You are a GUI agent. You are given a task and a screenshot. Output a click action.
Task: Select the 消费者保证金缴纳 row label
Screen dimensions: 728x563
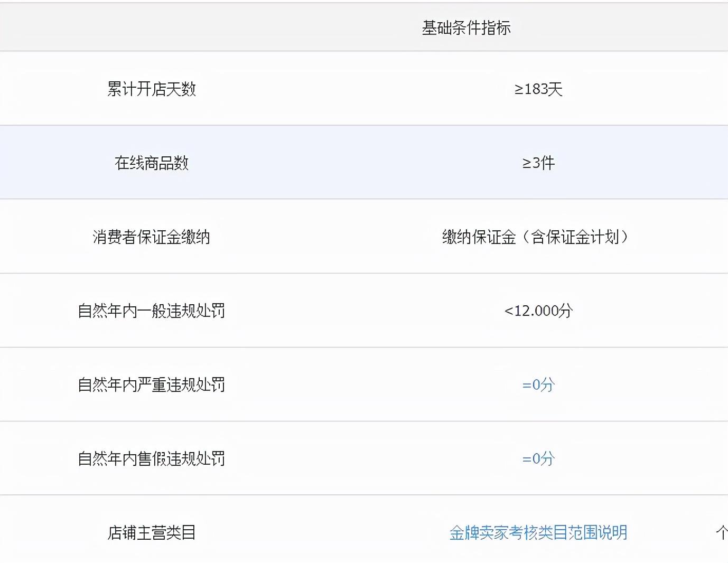(152, 237)
